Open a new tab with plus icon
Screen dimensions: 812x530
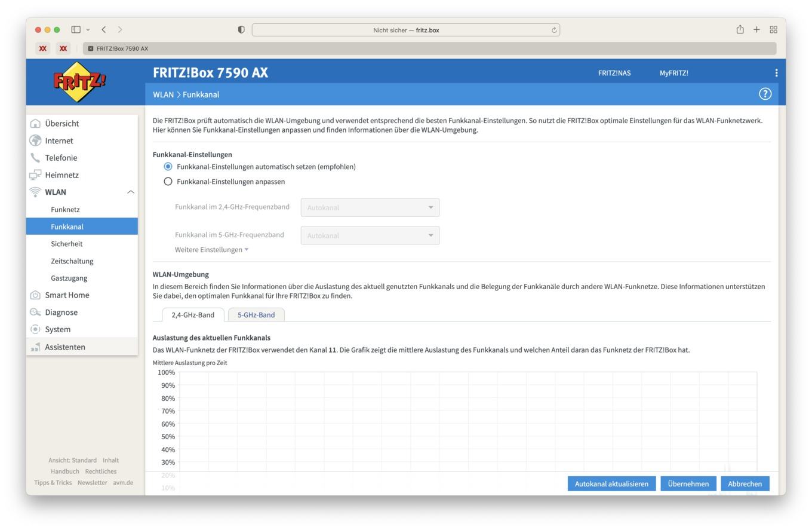tap(756, 29)
